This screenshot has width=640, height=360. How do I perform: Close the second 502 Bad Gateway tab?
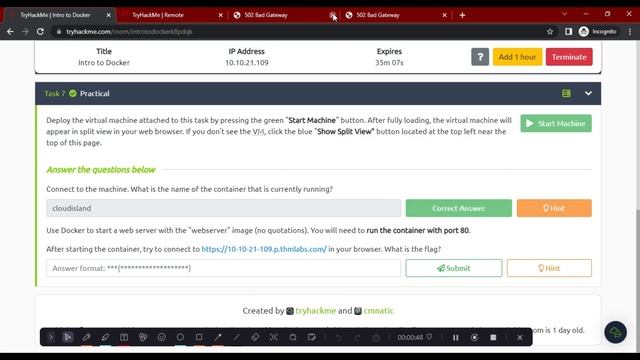[x=444, y=15]
